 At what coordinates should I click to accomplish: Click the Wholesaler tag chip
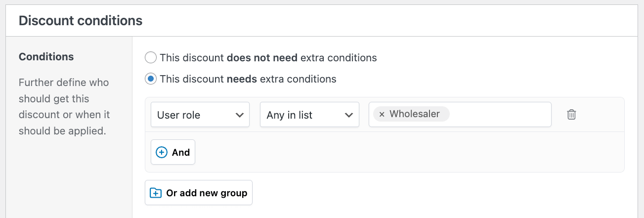[414, 114]
